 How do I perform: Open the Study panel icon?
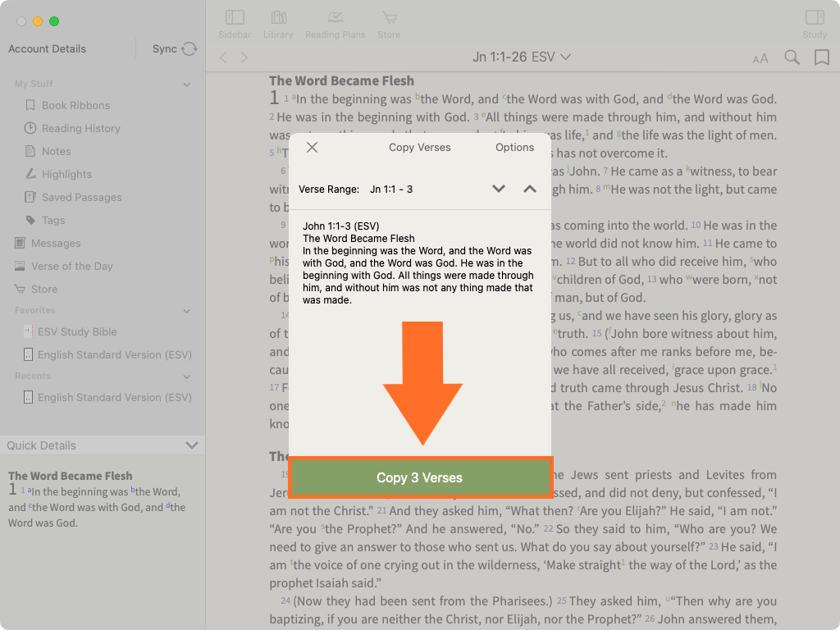pyautogui.click(x=814, y=18)
